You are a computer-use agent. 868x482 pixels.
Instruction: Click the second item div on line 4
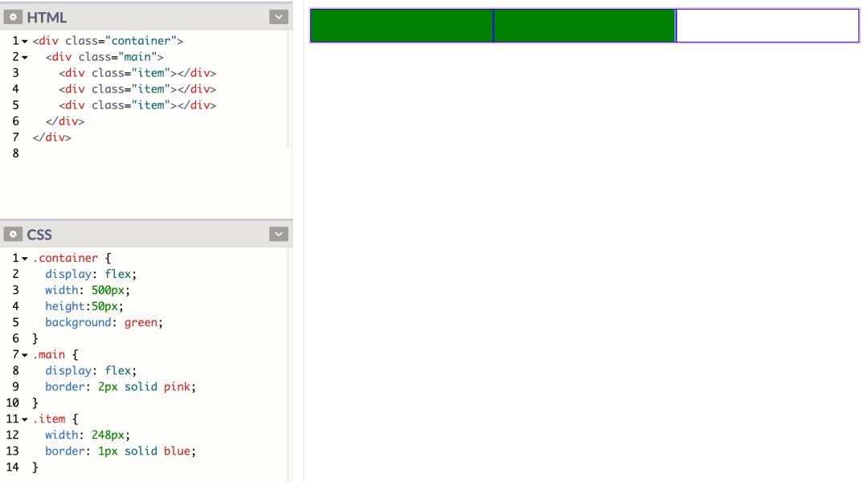(x=137, y=89)
